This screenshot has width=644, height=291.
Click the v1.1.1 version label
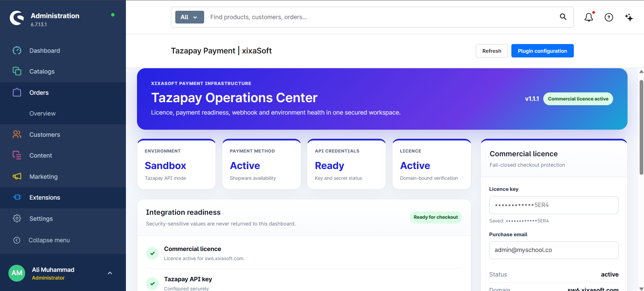[x=532, y=99]
